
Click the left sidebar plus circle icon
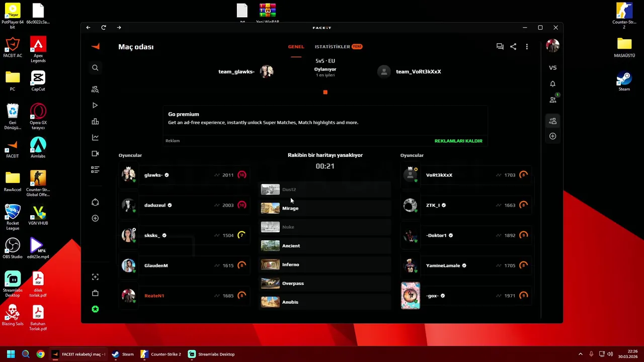click(95, 218)
